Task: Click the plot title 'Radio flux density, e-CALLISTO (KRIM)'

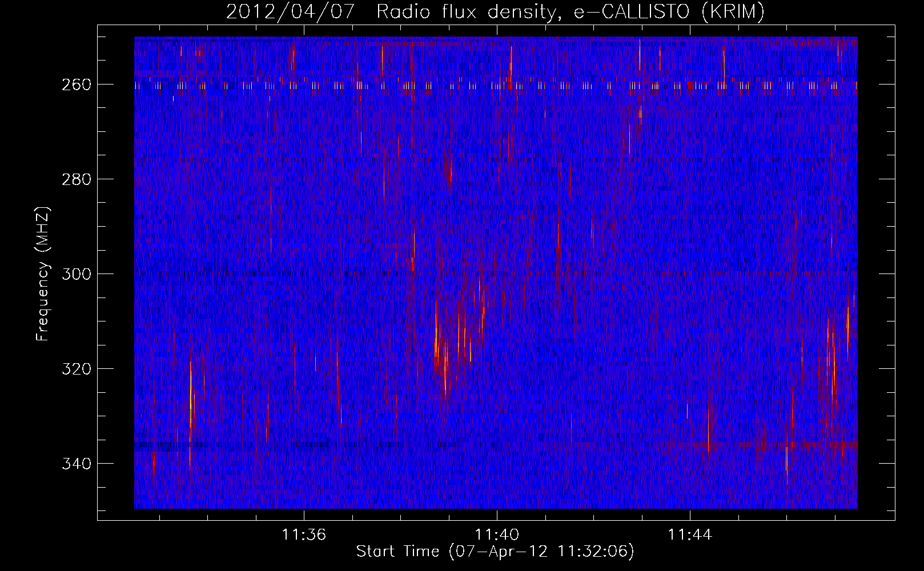Action: [571, 11]
